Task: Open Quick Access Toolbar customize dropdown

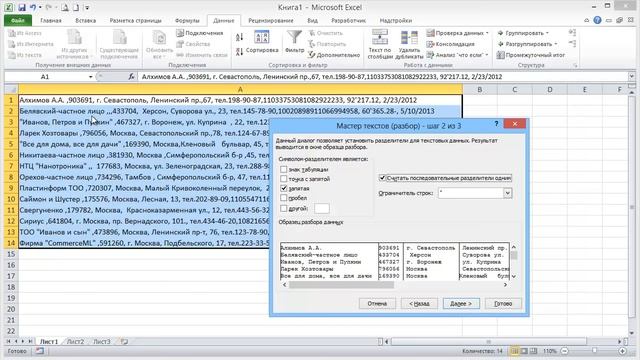Action: 87,7
